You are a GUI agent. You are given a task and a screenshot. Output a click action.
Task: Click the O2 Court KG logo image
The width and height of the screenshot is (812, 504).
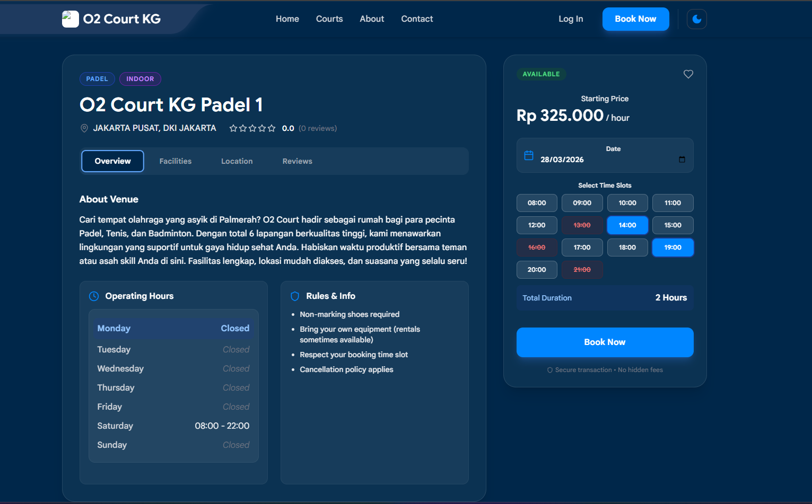click(70, 19)
